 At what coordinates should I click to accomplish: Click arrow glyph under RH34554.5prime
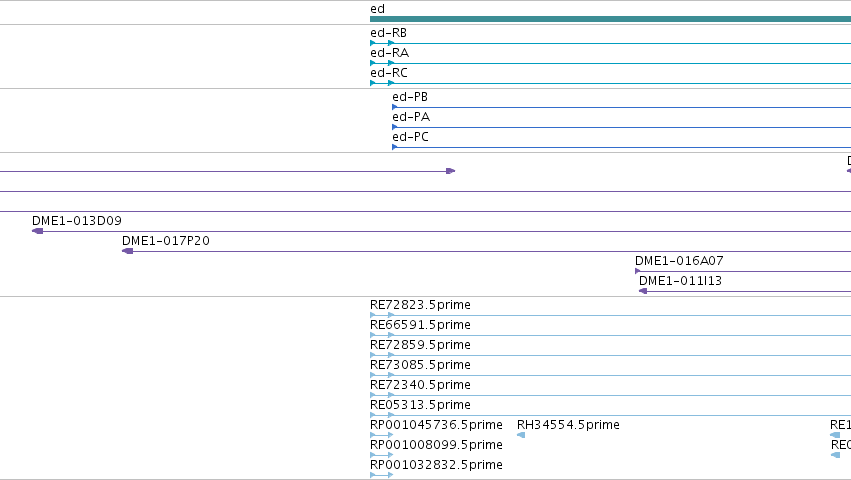[x=521, y=435]
